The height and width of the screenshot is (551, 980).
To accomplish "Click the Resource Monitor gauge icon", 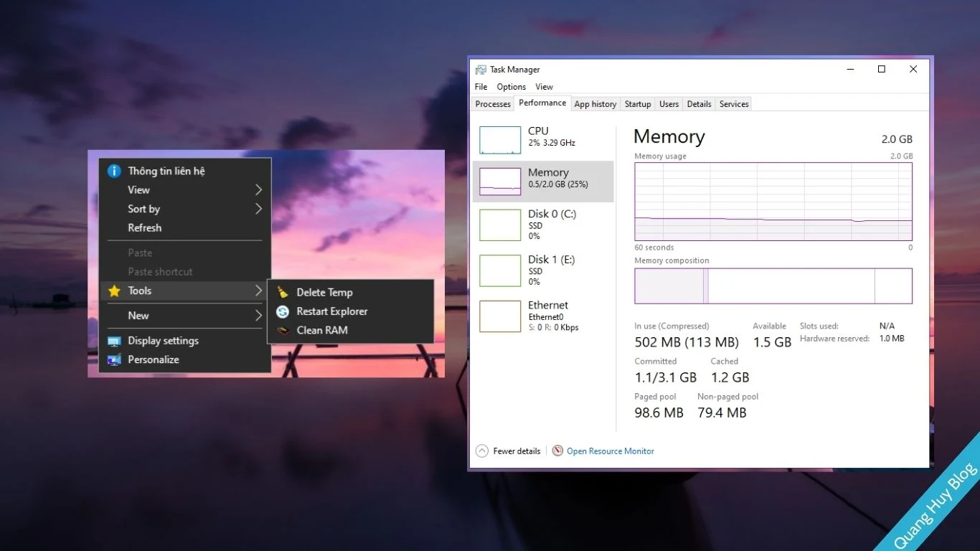I will click(x=557, y=451).
